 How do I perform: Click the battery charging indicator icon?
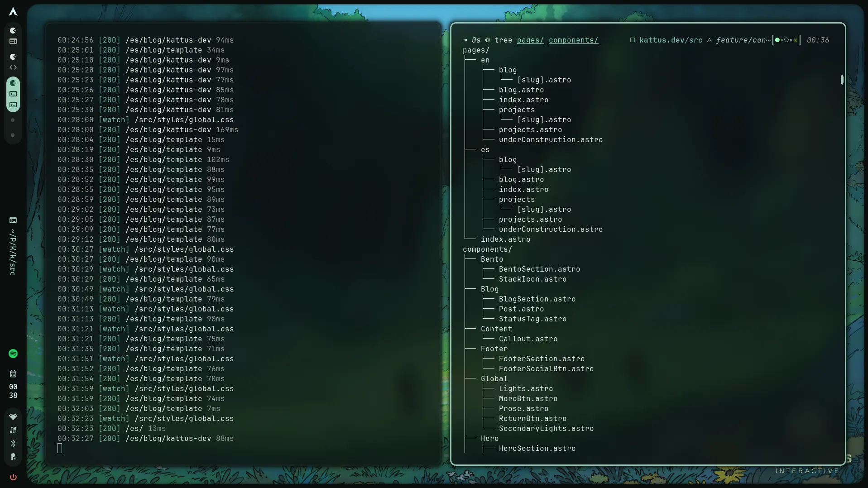13,457
